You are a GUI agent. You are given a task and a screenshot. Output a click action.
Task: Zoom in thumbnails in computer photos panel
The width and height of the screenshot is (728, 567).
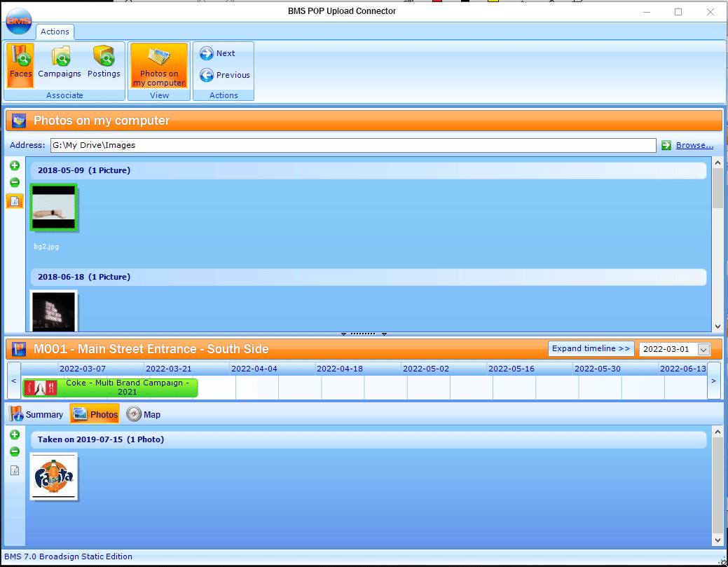(15, 166)
